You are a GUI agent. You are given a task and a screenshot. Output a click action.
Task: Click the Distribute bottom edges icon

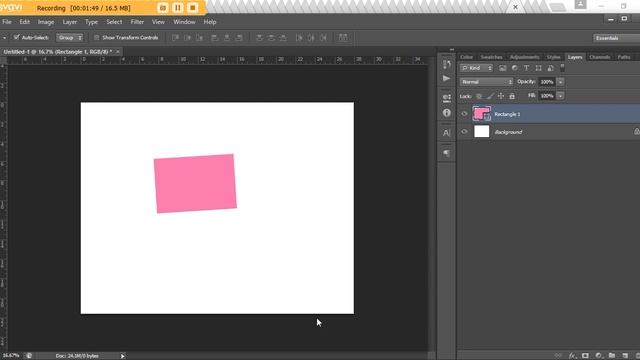(283, 38)
